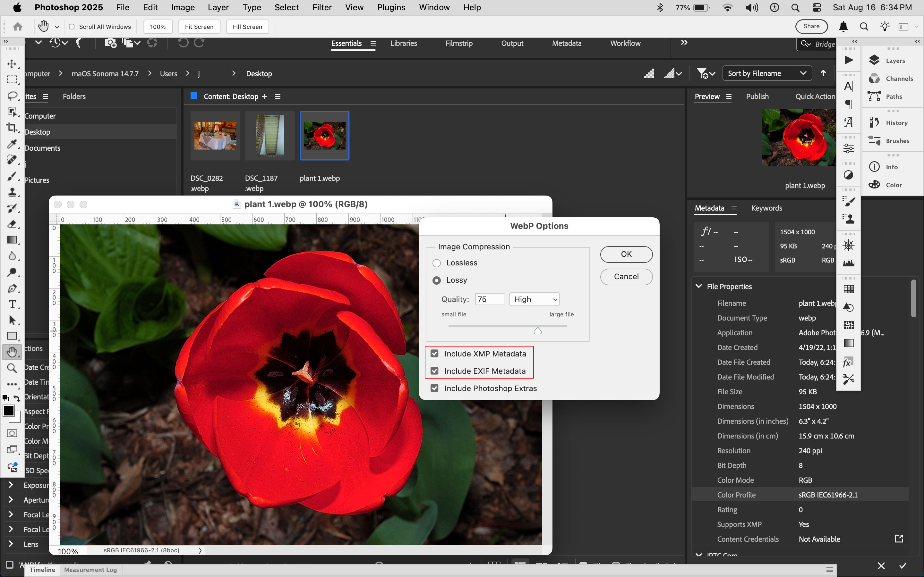This screenshot has height=577, width=924.
Task: Click the Fit Screen button
Action: [x=199, y=26]
